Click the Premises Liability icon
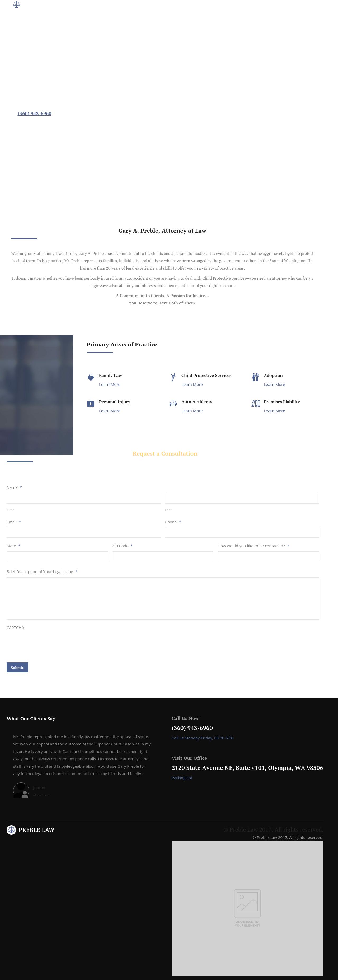 pyautogui.click(x=256, y=403)
